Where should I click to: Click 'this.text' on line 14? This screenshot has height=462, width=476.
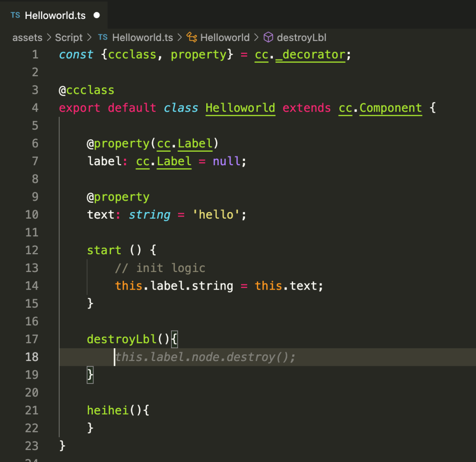point(286,286)
